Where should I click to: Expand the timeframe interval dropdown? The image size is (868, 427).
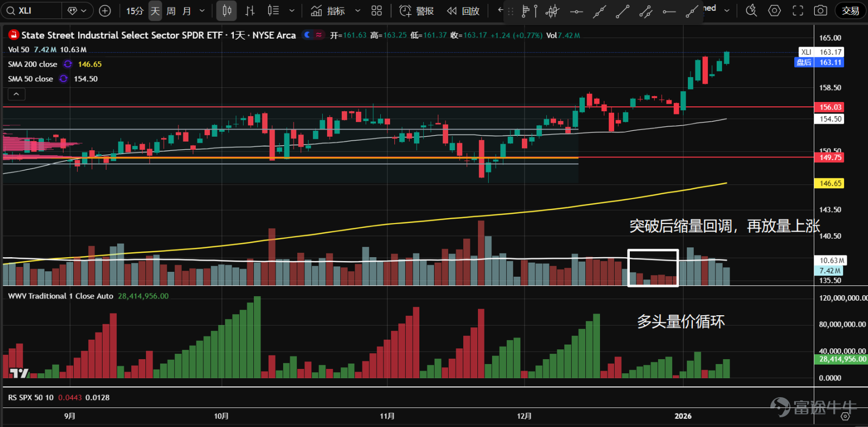pos(202,11)
